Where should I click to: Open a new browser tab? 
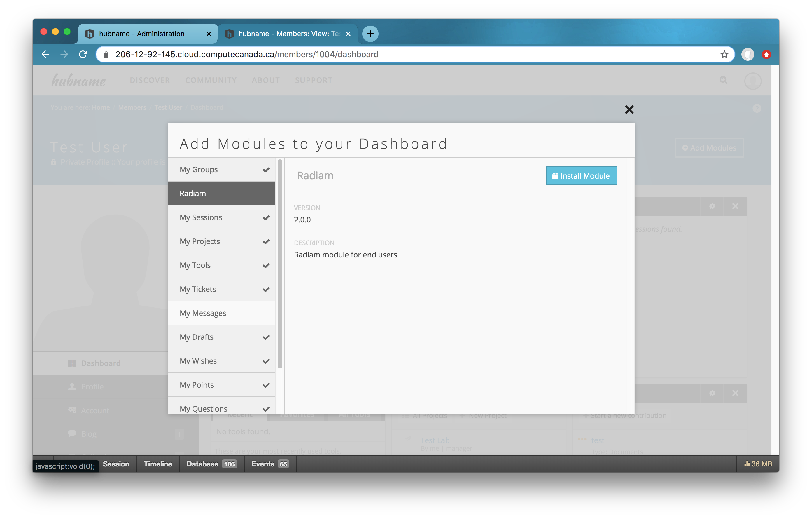[x=370, y=34]
